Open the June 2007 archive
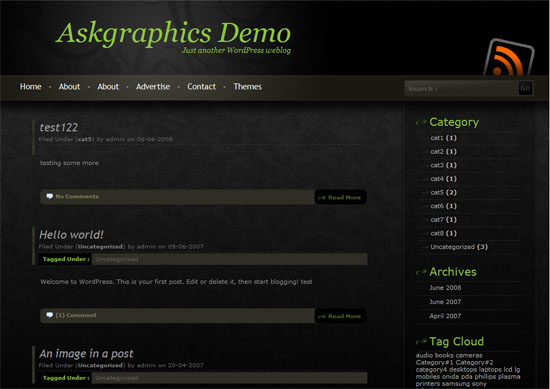The width and height of the screenshot is (550, 389). (445, 302)
